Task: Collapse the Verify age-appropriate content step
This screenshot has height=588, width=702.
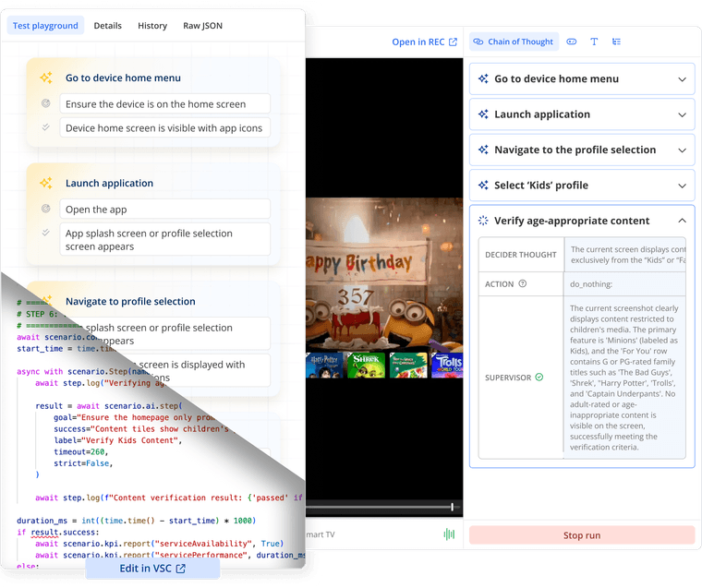Action: (x=682, y=221)
